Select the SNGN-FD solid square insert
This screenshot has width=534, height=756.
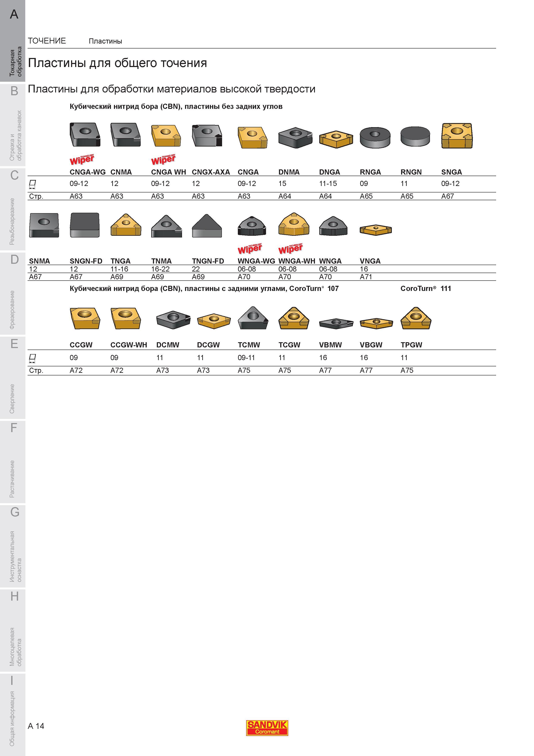pos(85,225)
